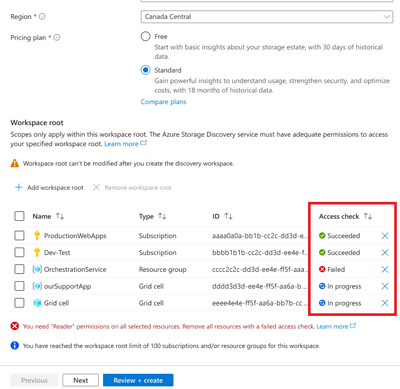Sort the table by ID column arrows
Image resolution: width=400 pixels, height=389 pixels.
(228, 216)
